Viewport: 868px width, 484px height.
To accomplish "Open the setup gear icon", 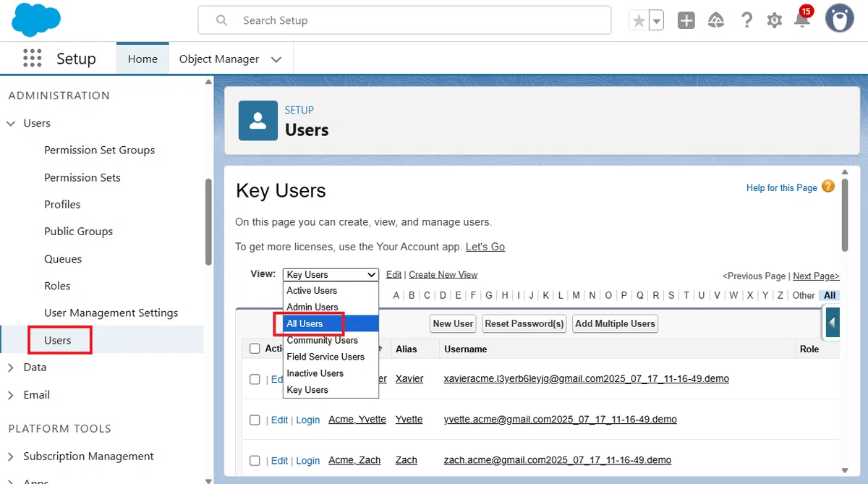I will point(774,21).
